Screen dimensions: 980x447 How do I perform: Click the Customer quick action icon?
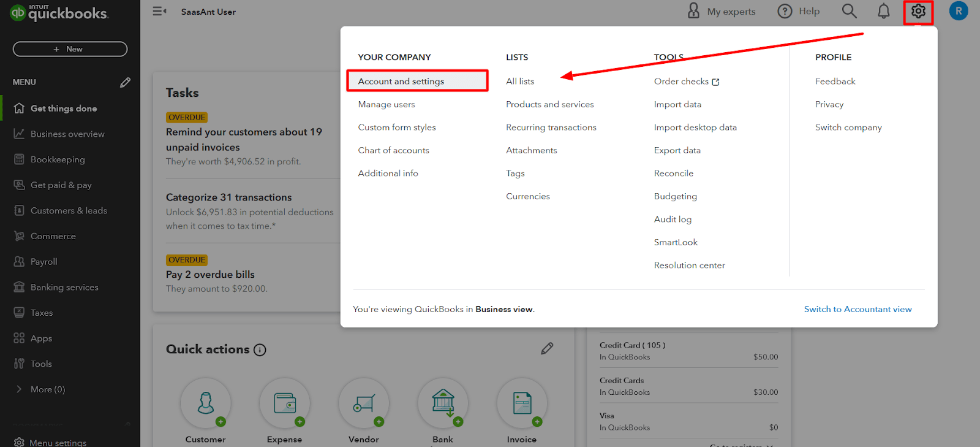(206, 403)
